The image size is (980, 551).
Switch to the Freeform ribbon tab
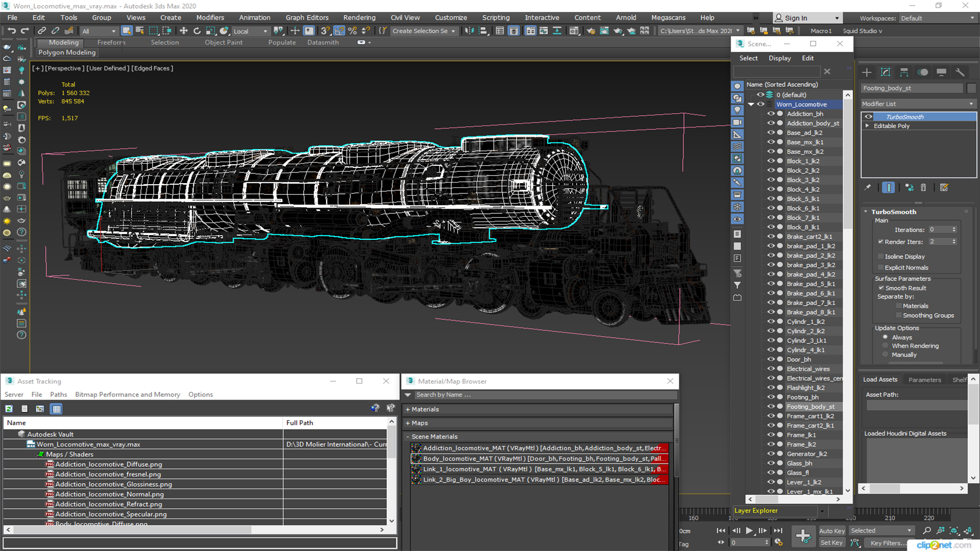[x=111, y=42]
